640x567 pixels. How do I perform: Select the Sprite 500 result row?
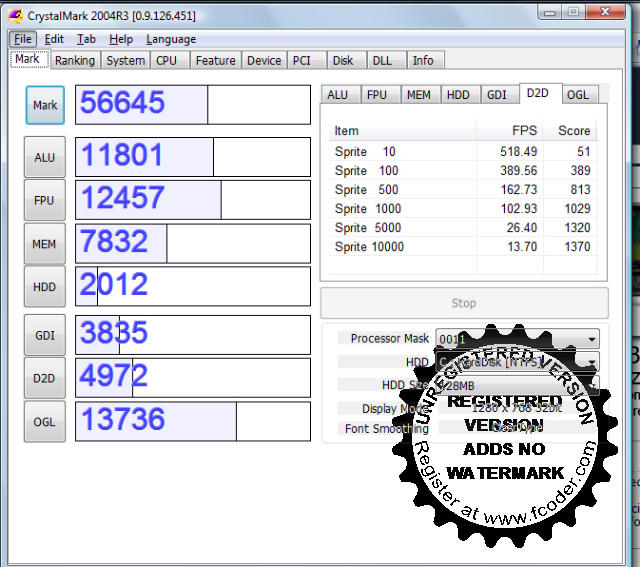(x=462, y=189)
